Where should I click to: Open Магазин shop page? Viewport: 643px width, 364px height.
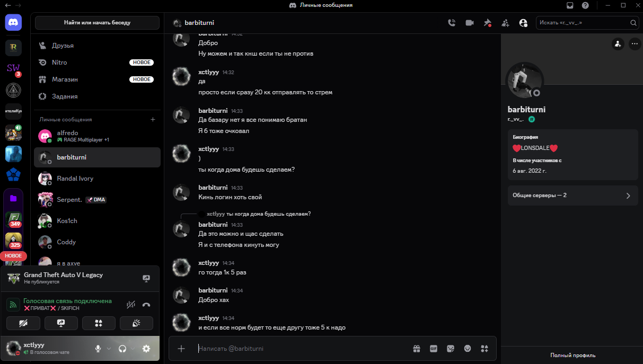97,79
